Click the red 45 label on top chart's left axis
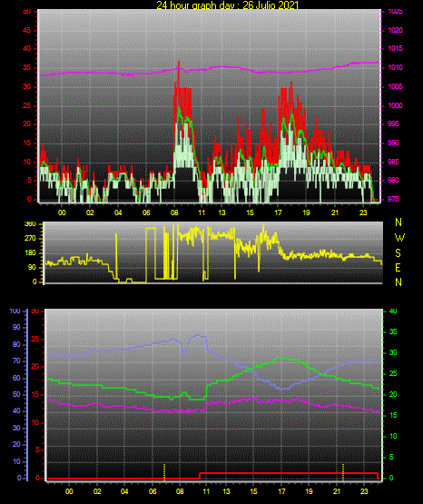 [27, 31]
